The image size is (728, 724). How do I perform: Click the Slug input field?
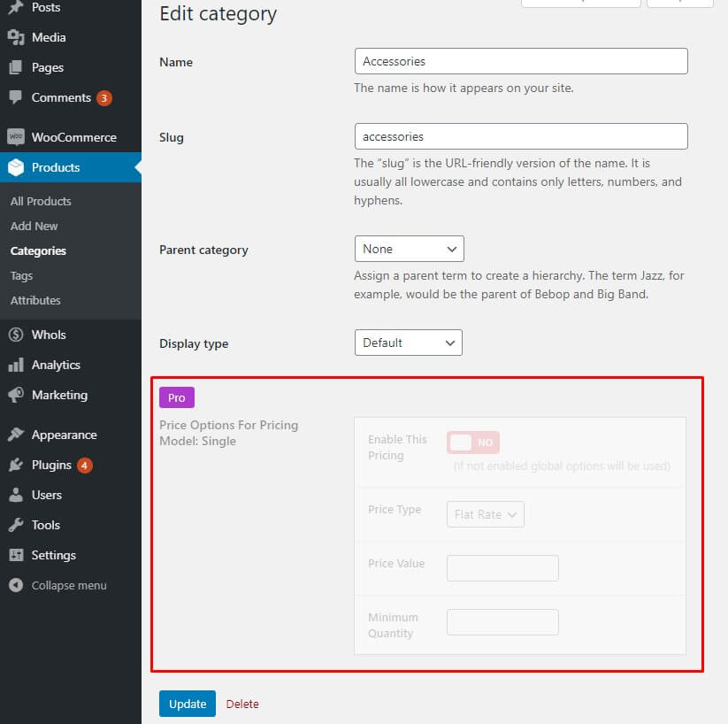tap(521, 136)
